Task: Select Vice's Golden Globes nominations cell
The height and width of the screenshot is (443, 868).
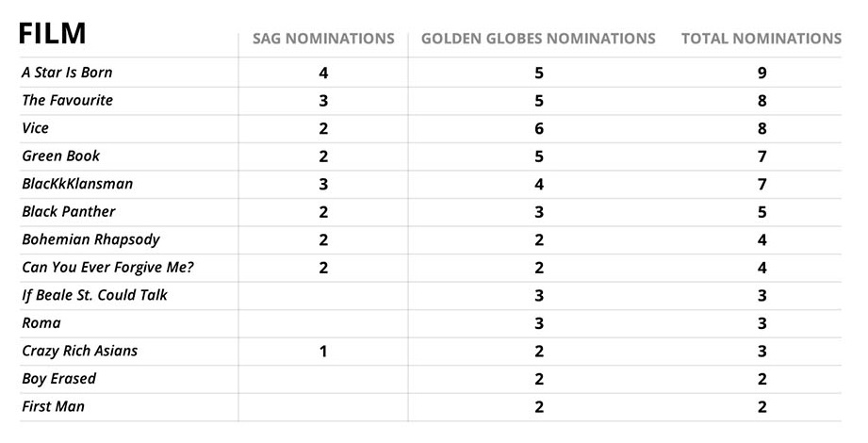Action: [538, 128]
